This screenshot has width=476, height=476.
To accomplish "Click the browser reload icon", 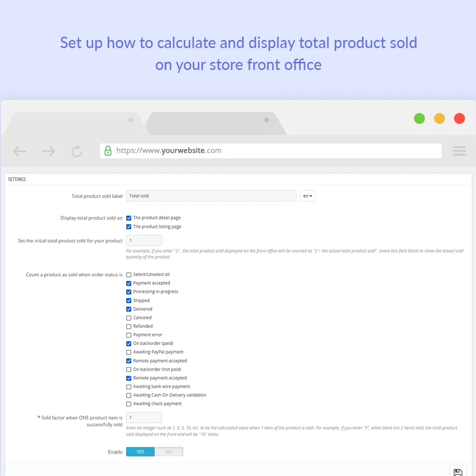I will (x=77, y=151).
